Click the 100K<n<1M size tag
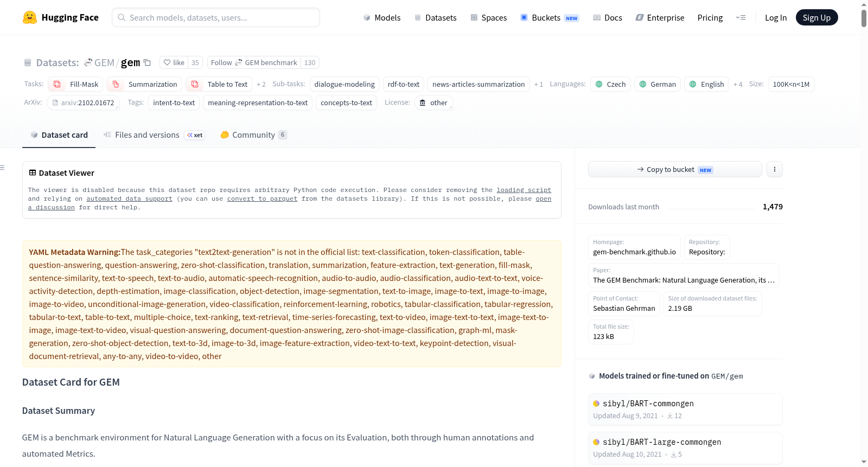The image size is (868, 467). pos(791,84)
